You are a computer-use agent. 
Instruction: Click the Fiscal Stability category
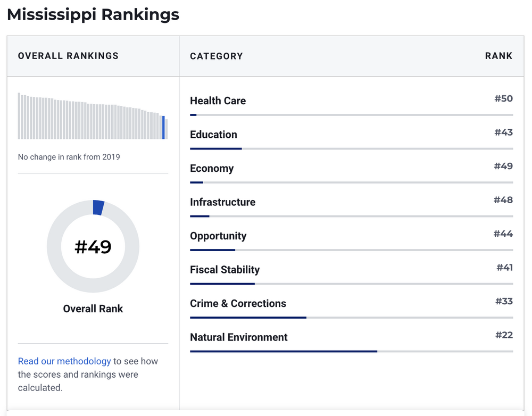point(225,270)
